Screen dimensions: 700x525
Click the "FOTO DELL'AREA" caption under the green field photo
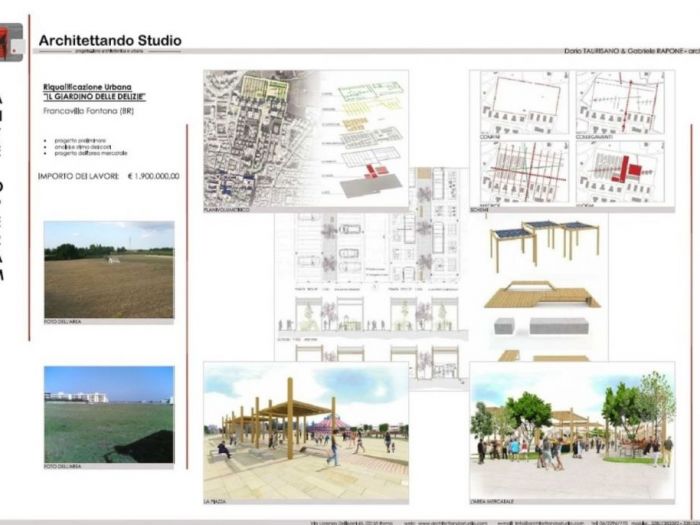tap(62, 467)
